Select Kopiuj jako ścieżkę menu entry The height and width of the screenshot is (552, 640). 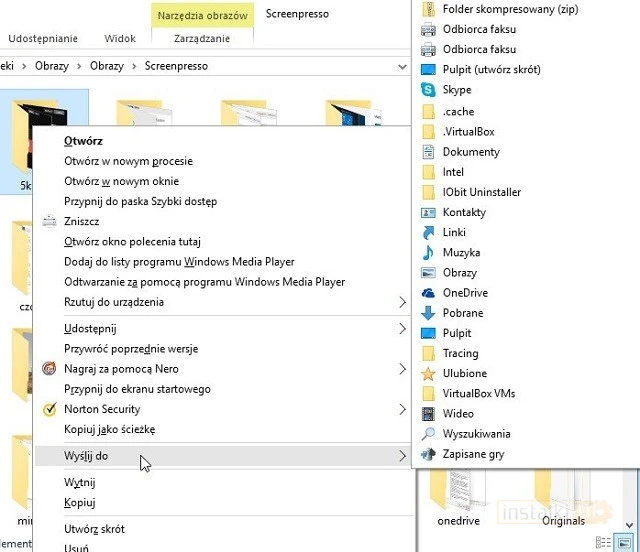coord(109,429)
